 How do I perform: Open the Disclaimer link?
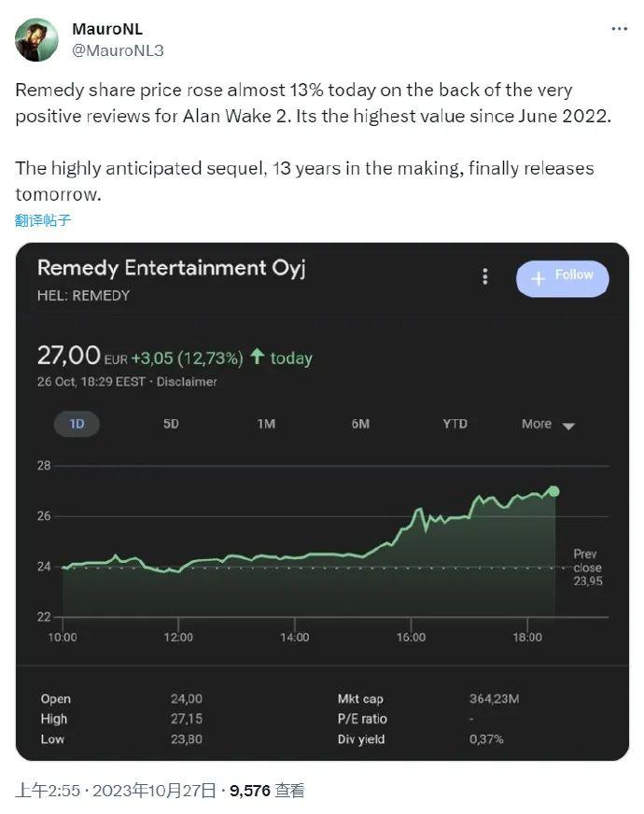coord(187,382)
